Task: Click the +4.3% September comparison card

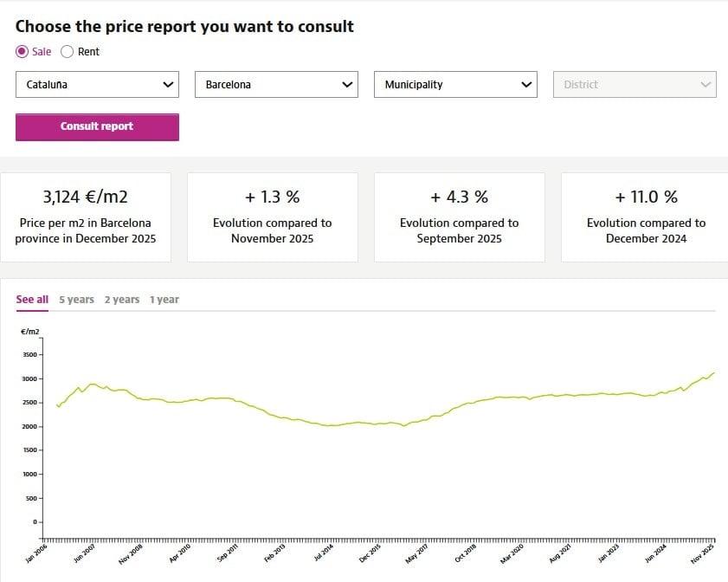Action: (x=460, y=217)
